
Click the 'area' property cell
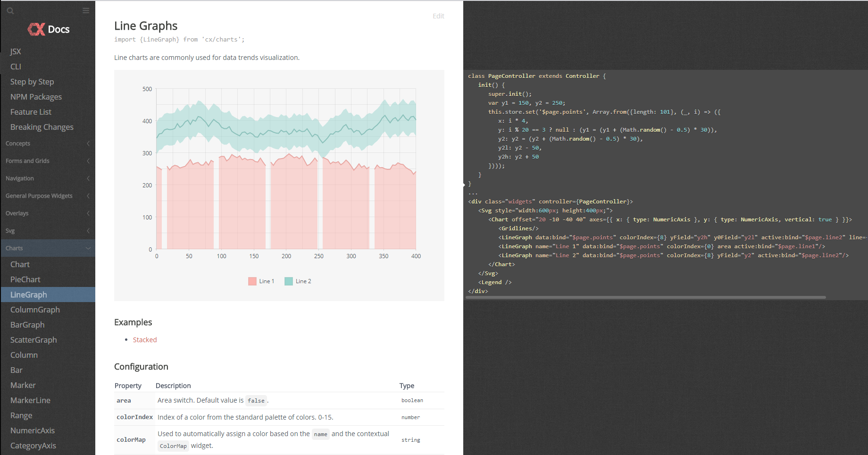tap(135, 401)
